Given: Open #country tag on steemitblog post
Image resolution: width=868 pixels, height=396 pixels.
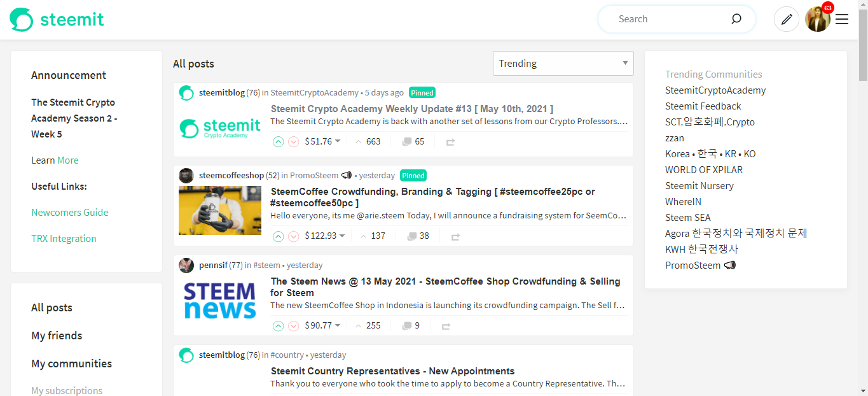Looking at the screenshot, I should click(x=287, y=355).
